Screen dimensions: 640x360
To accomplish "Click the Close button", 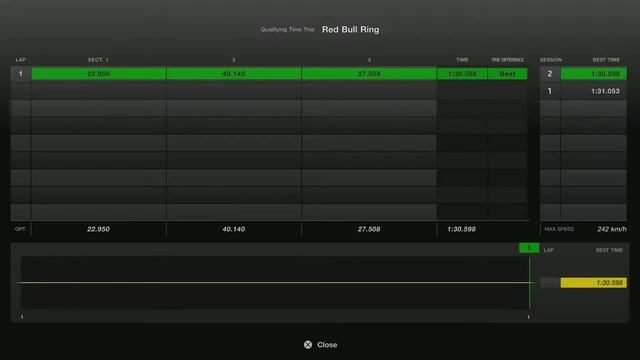I will coord(321,345).
